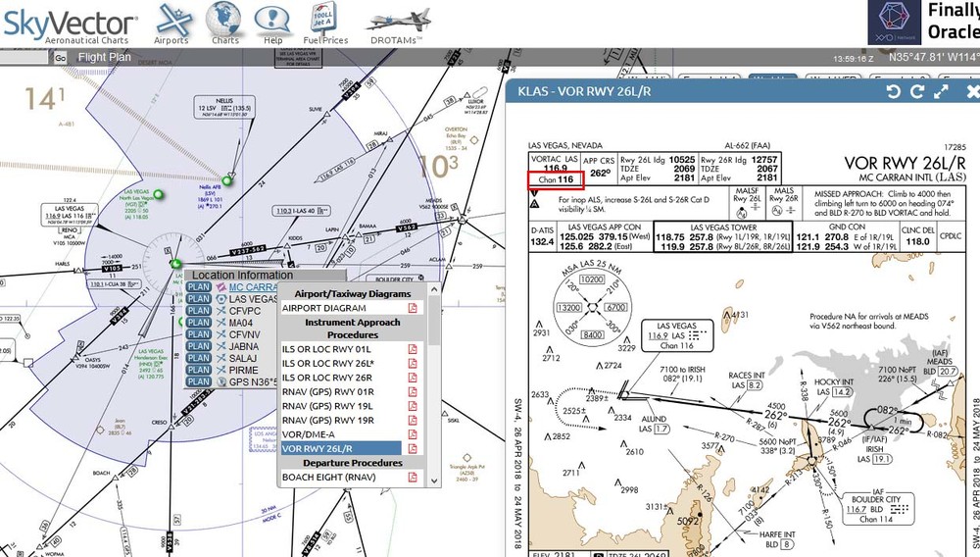Select ILS OR LOC RWY 01L procedure

326,349
